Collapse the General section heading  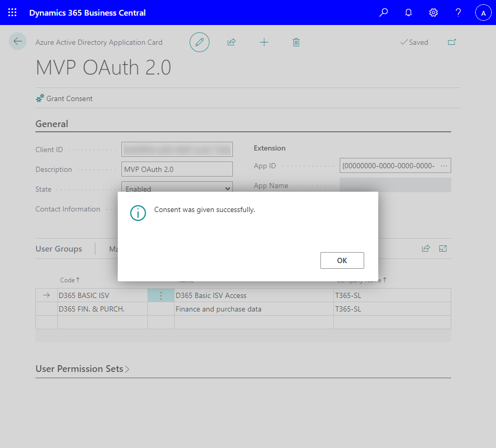coord(52,123)
